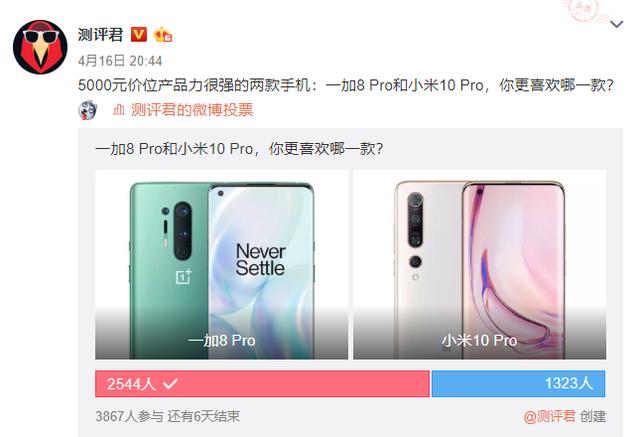This screenshot has width=640, height=437.
Task: Open 测评君的微博投票 link
Action: 192,110
